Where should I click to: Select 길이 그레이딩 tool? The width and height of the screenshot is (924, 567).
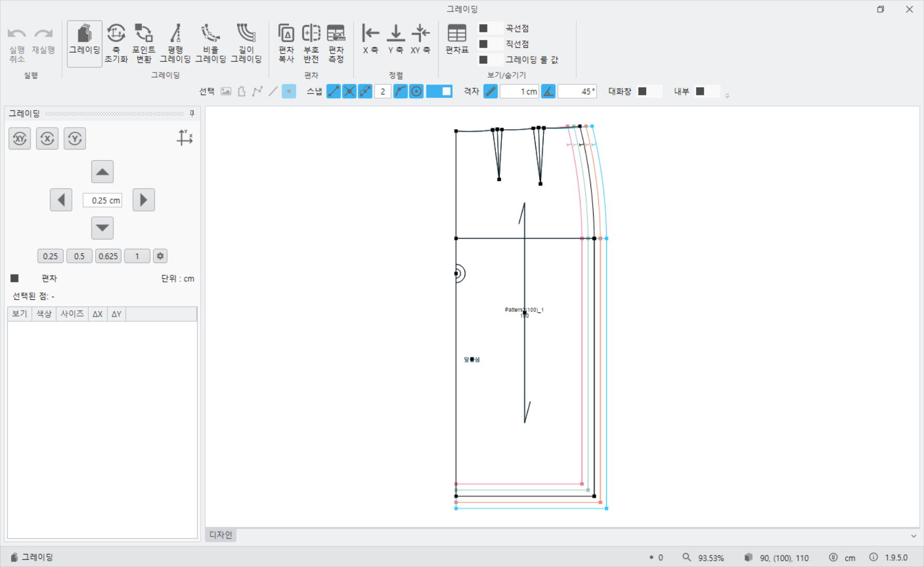tap(246, 44)
